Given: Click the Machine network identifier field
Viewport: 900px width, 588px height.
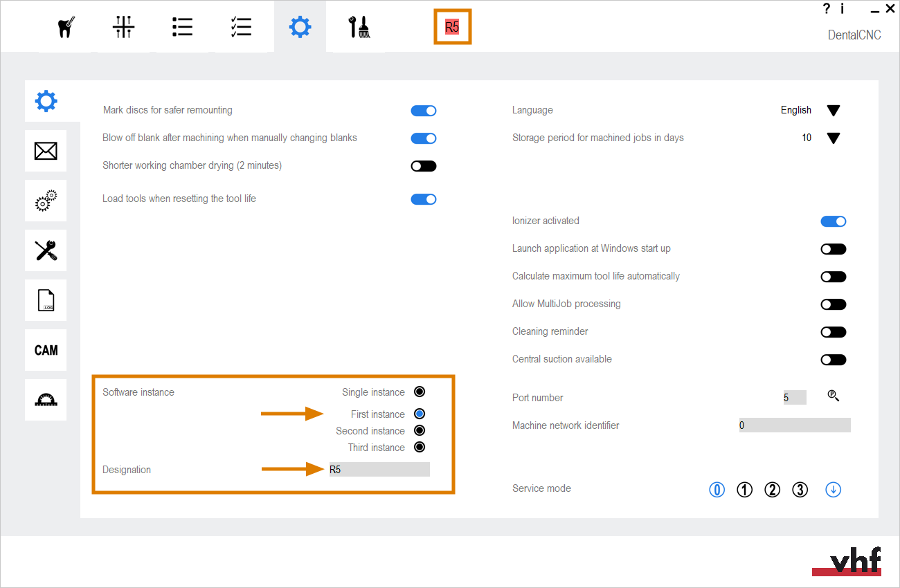Looking at the screenshot, I should pyautogui.click(x=795, y=425).
